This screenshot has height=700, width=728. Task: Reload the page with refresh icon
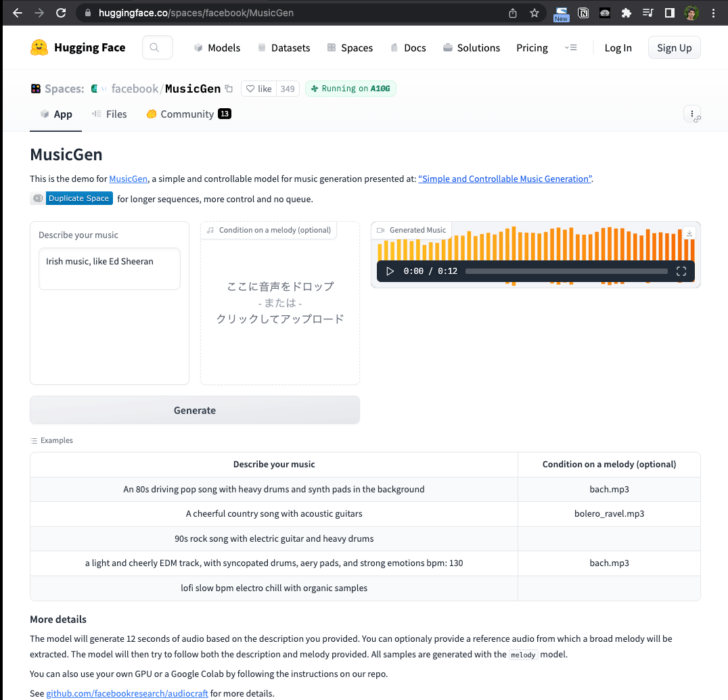(x=61, y=13)
